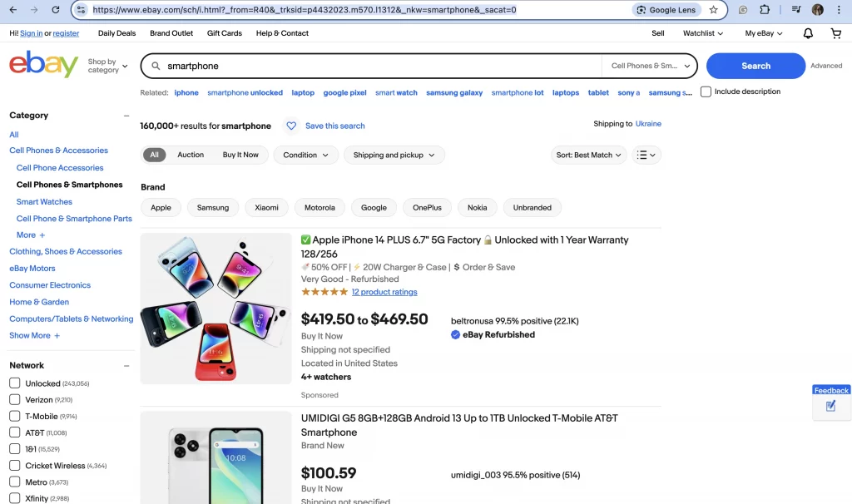Click the heart icon to save search

(291, 126)
